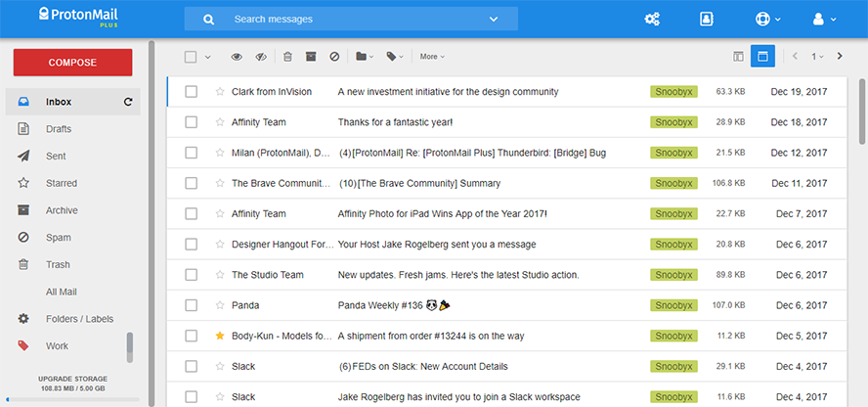
Task: Click into the Search messages field
Action: click(351, 20)
